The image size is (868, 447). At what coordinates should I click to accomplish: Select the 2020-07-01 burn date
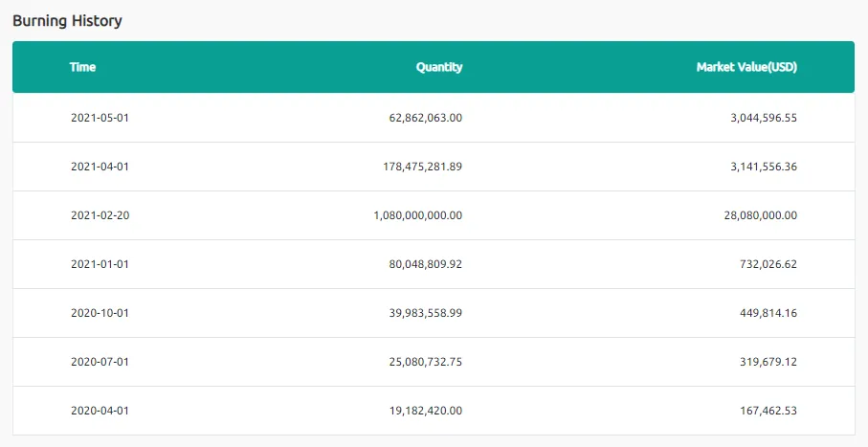(x=100, y=361)
